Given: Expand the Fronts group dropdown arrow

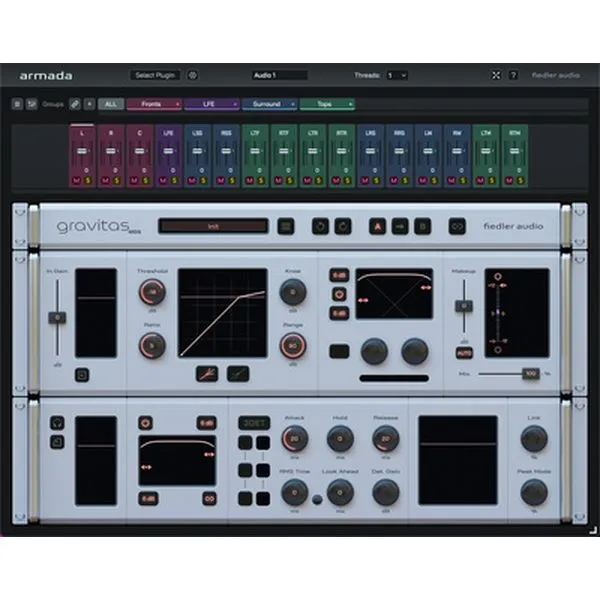Looking at the screenshot, I should [x=178, y=104].
